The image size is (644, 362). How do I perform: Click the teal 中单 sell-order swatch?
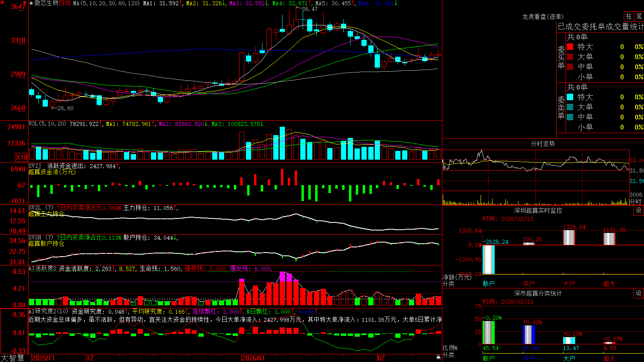[570, 117]
